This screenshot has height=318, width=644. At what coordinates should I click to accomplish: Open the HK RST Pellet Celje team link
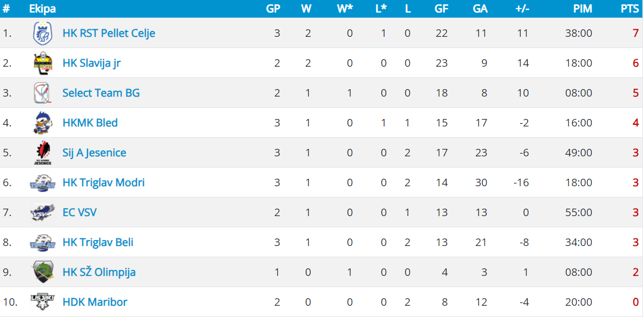pos(108,33)
